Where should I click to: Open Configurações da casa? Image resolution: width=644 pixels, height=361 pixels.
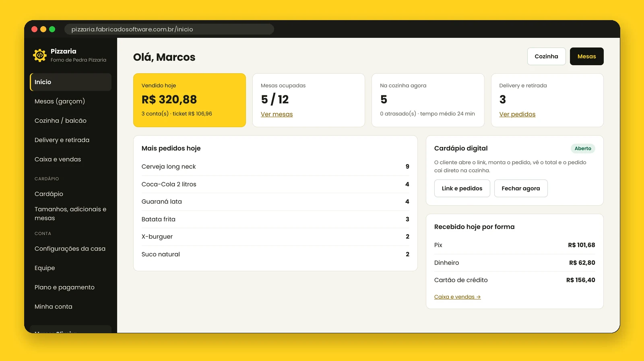click(71, 249)
